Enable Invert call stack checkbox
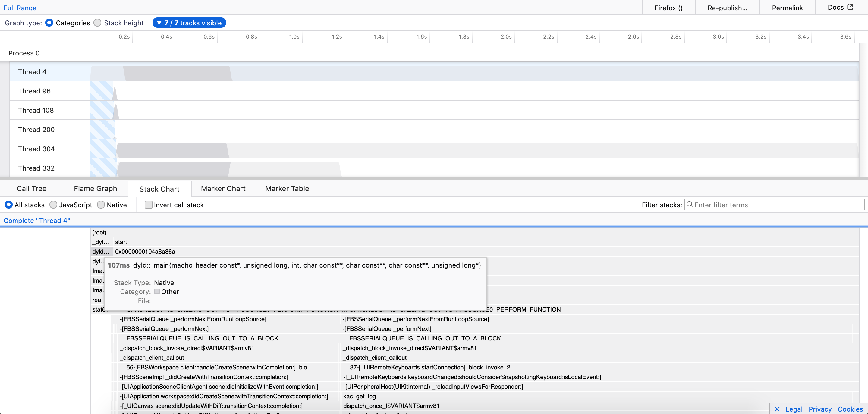This screenshot has height=414, width=868. (148, 205)
